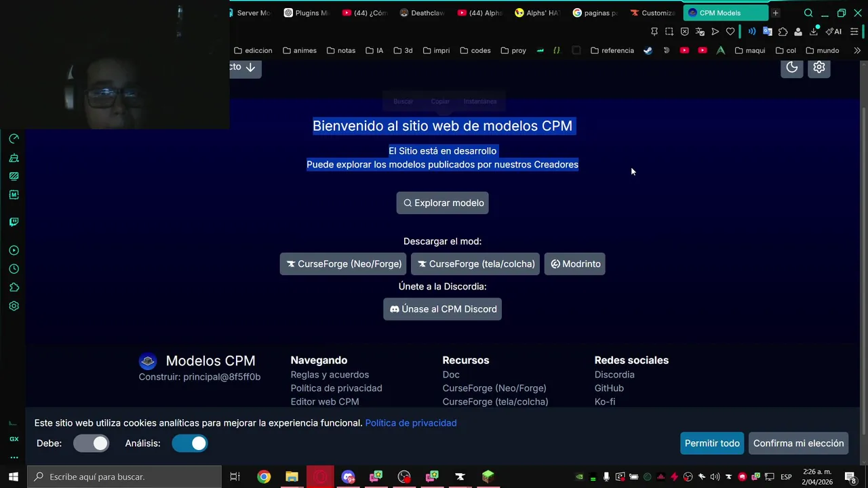The width and height of the screenshot is (868, 488).
Task: Click 'CurseForge (Neo/Forge)' download button
Action: 343,264
